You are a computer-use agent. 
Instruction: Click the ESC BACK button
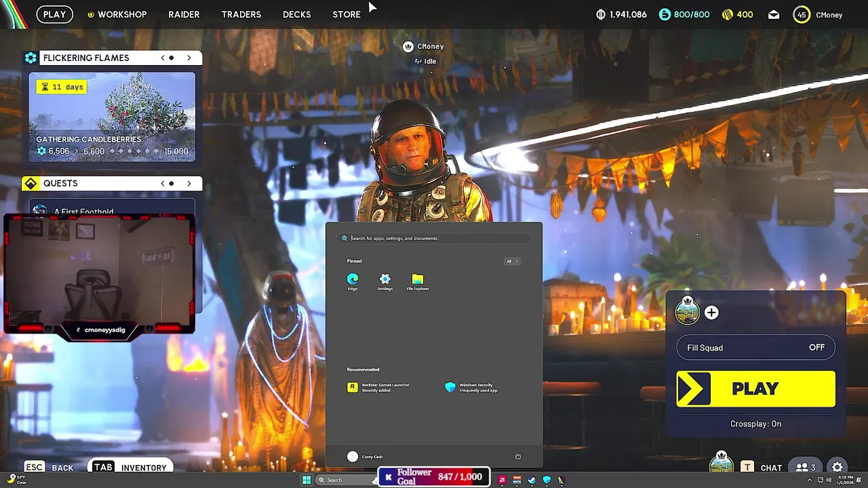pyautogui.click(x=49, y=467)
